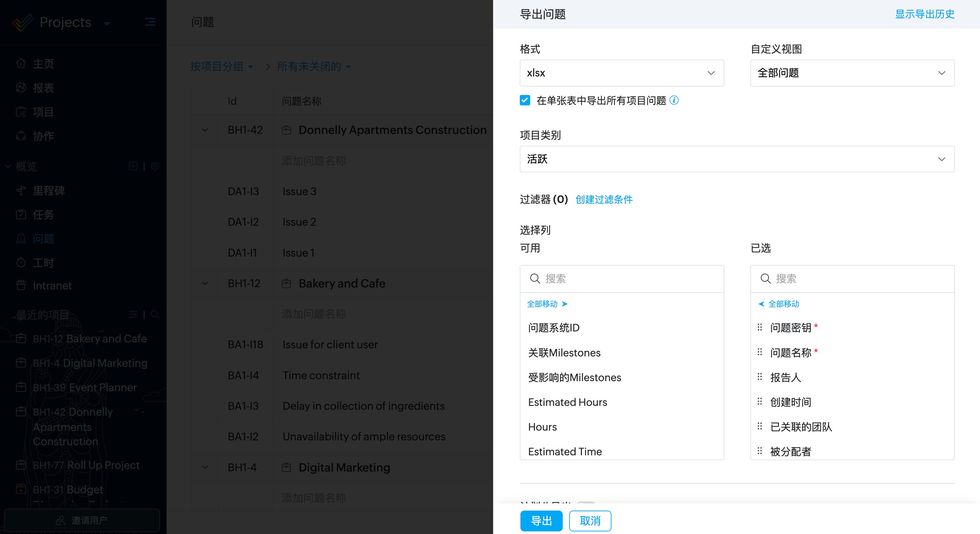Screen dimensions: 980x534
Task: Click drag handle next to 被分配者 column
Action: click(759, 451)
